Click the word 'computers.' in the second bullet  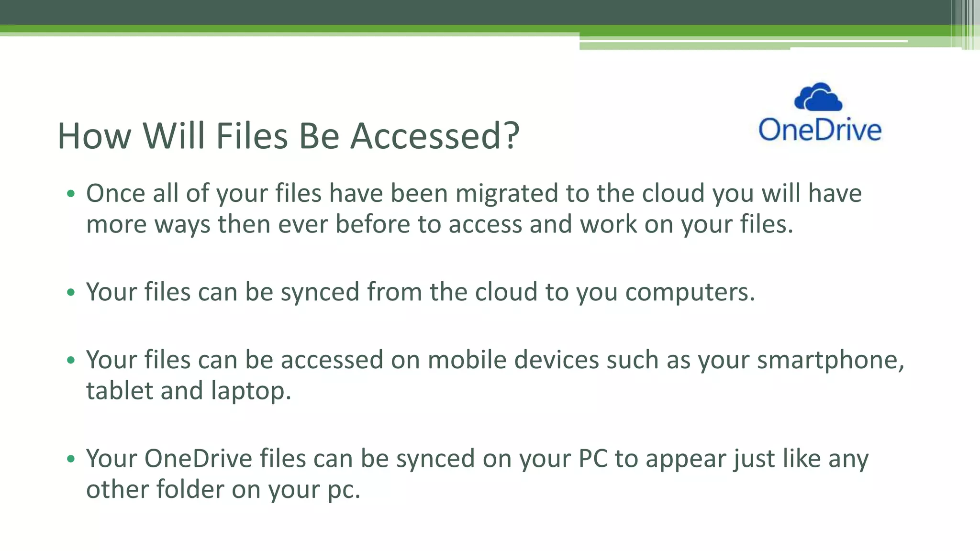click(690, 292)
